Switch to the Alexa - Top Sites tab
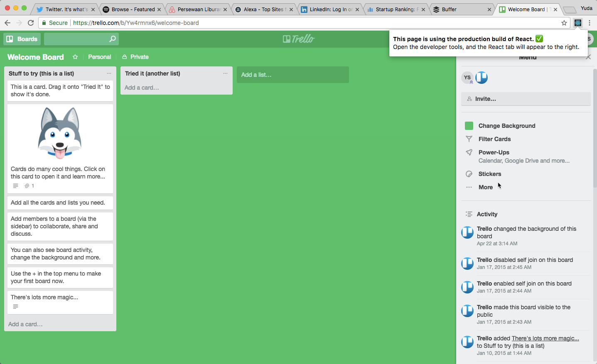Screen dimensions: 597x364 point(264,9)
